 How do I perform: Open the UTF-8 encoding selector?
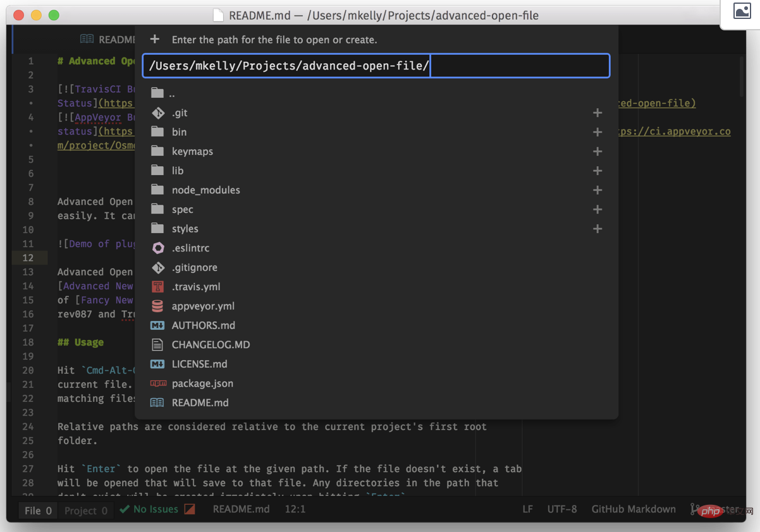click(x=562, y=509)
